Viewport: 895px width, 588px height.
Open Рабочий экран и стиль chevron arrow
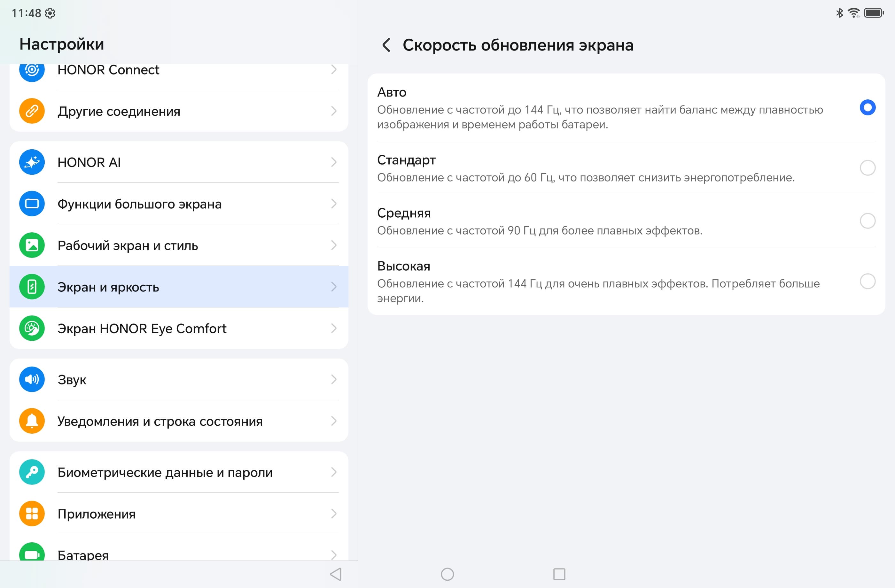tap(334, 245)
